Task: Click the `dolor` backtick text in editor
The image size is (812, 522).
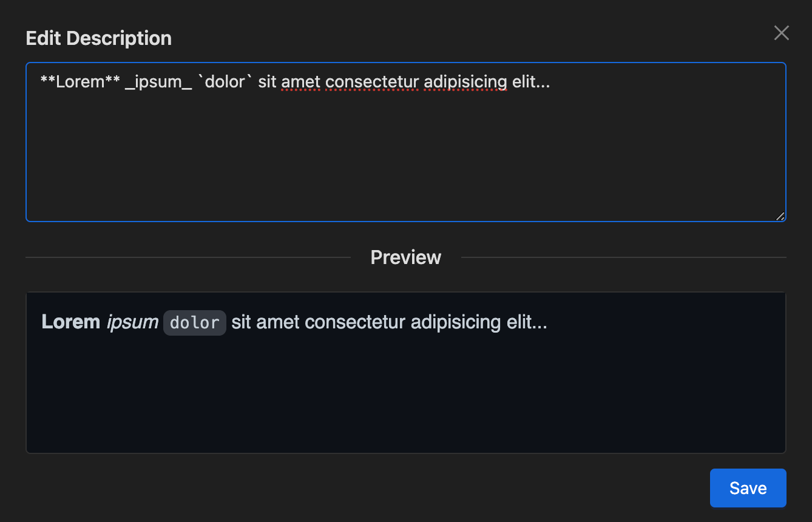Action: (x=225, y=82)
